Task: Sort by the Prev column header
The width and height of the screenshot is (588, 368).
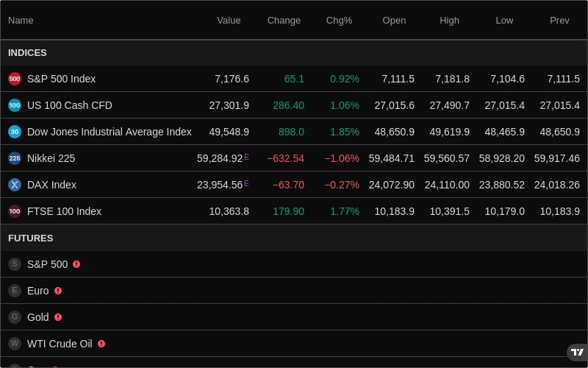Action: 559,21
